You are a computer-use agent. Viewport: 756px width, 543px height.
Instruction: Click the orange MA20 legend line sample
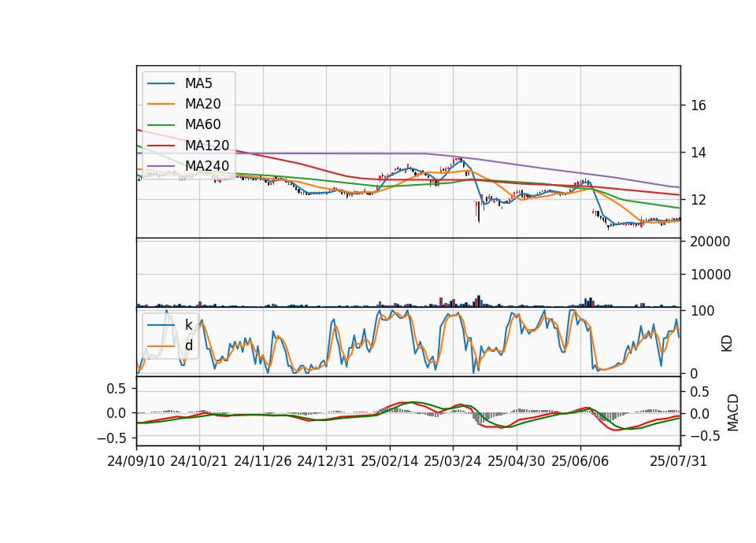tap(161, 104)
